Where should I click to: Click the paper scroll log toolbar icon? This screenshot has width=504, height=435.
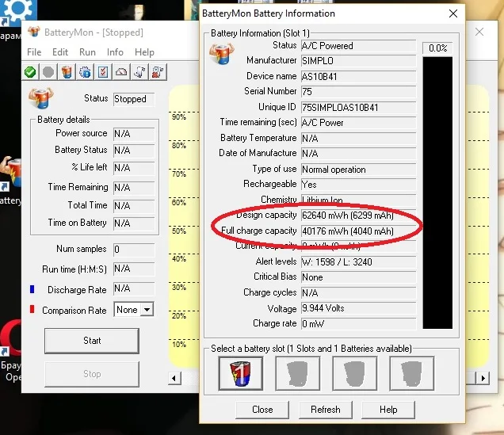(139, 72)
